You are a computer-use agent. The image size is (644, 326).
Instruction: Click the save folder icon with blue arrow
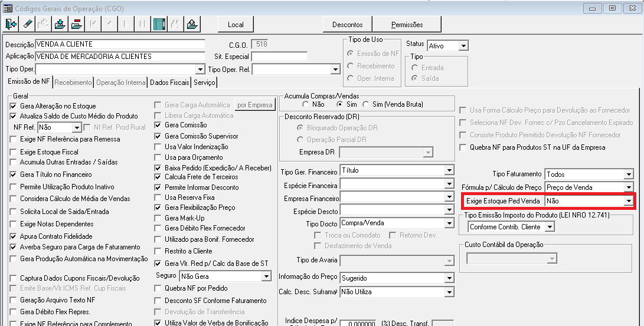coord(60,24)
